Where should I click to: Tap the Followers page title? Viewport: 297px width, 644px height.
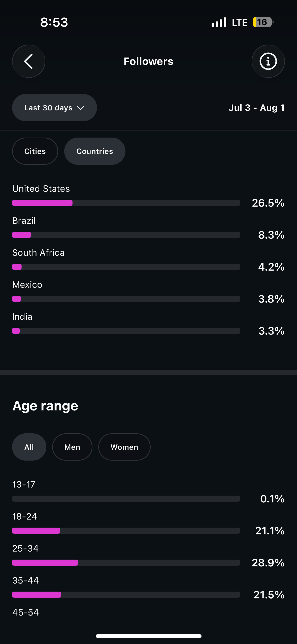click(148, 61)
